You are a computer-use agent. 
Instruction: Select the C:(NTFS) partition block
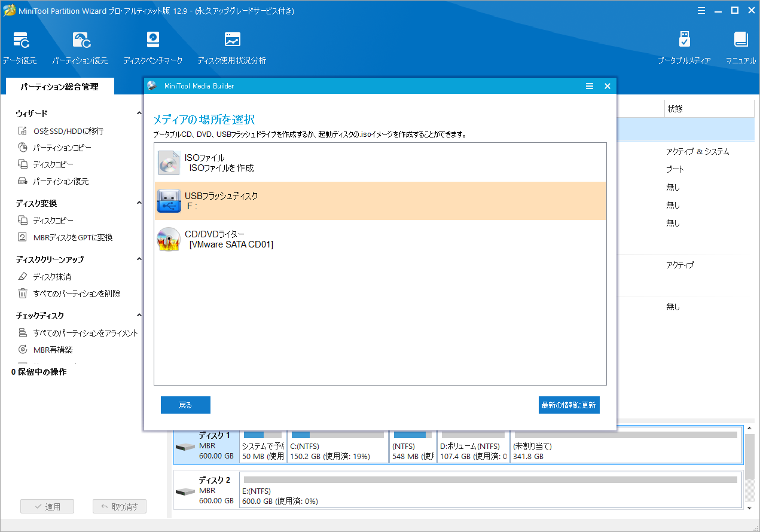coord(338,446)
